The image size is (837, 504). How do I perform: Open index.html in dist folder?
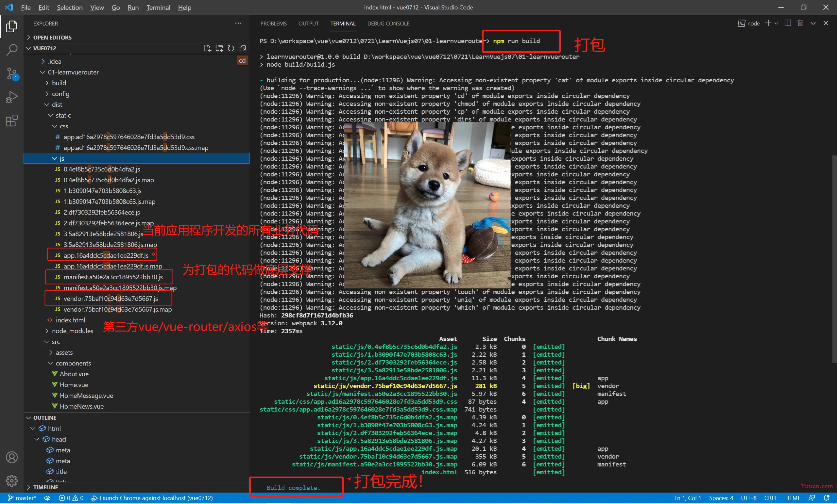[x=137, y=320]
